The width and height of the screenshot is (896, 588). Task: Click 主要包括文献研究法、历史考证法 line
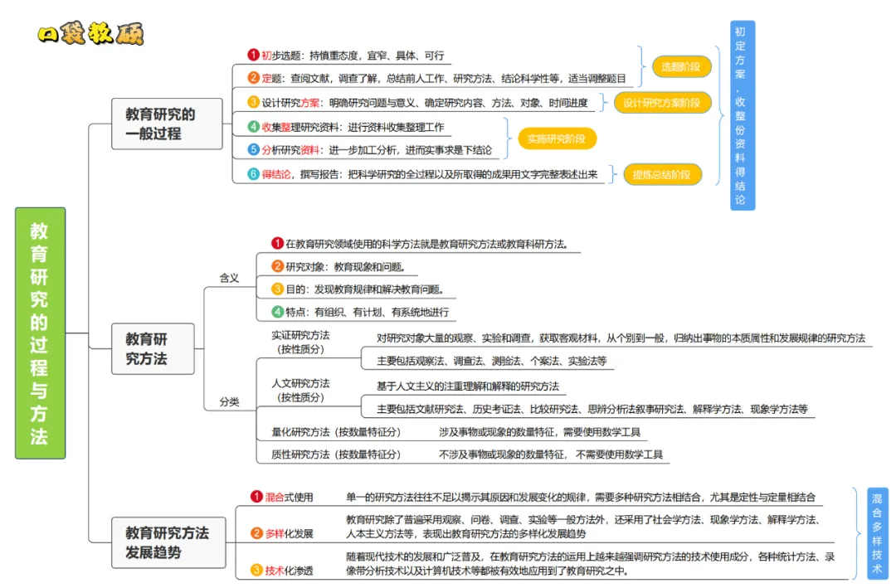point(592,409)
